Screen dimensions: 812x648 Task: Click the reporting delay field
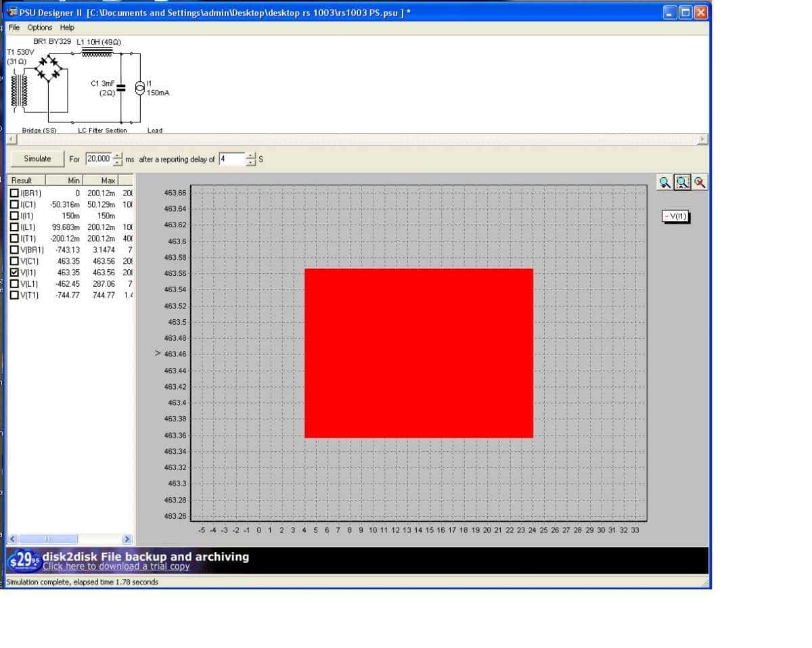tap(231, 159)
